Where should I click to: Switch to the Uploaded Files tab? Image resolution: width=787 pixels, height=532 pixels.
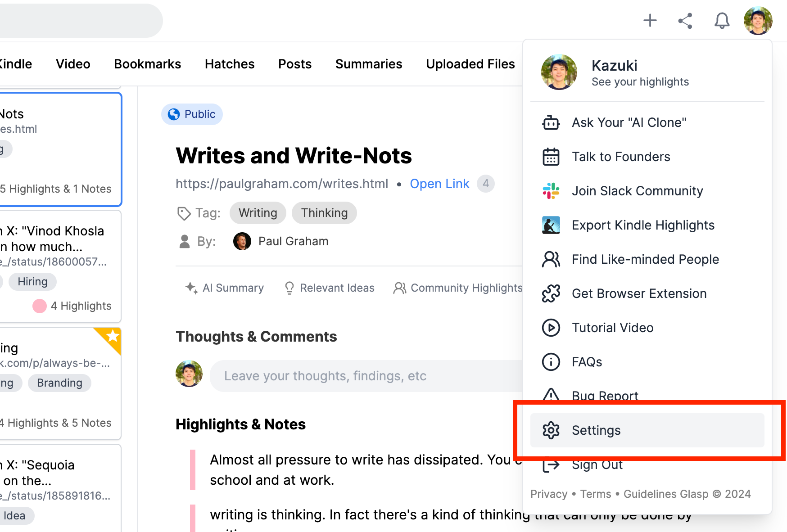coord(470,64)
